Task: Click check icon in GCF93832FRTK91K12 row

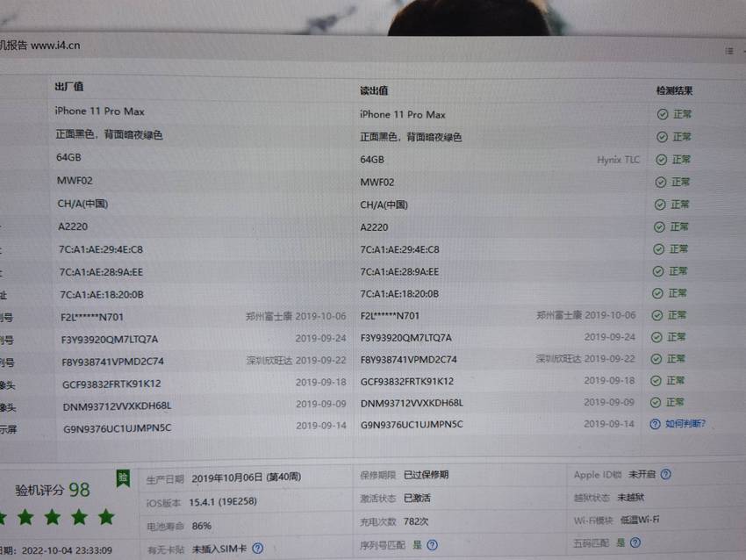Action: click(656, 381)
